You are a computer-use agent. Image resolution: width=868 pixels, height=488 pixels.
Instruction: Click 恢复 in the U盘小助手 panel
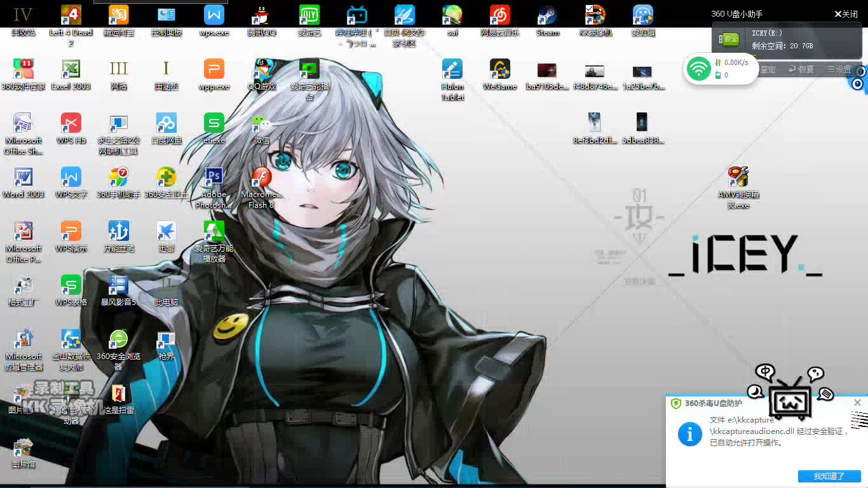tap(801, 69)
